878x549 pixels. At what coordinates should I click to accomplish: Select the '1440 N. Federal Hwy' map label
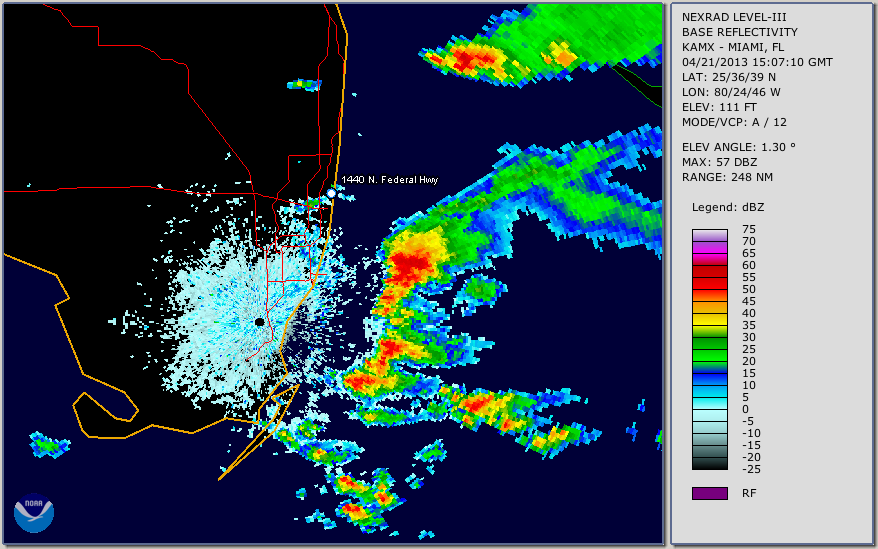click(x=390, y=180)
